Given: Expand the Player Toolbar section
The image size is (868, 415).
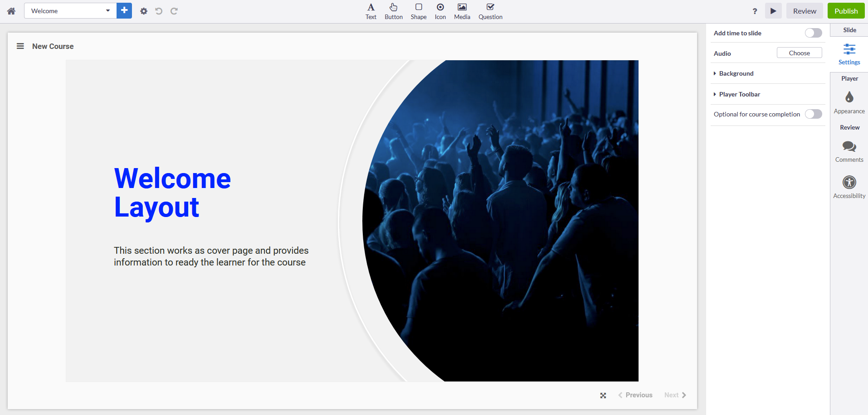Looking at the screenshot, I should (768, 94).
